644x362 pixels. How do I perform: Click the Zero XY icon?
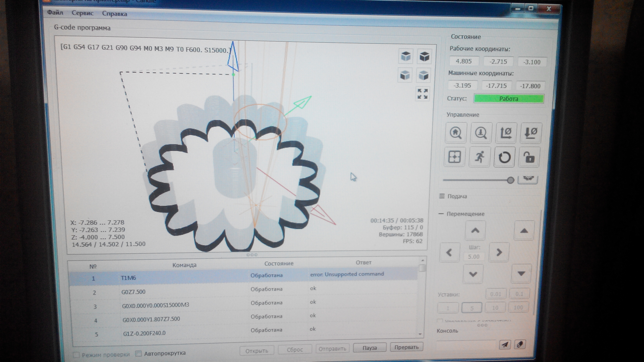[506, 133]
